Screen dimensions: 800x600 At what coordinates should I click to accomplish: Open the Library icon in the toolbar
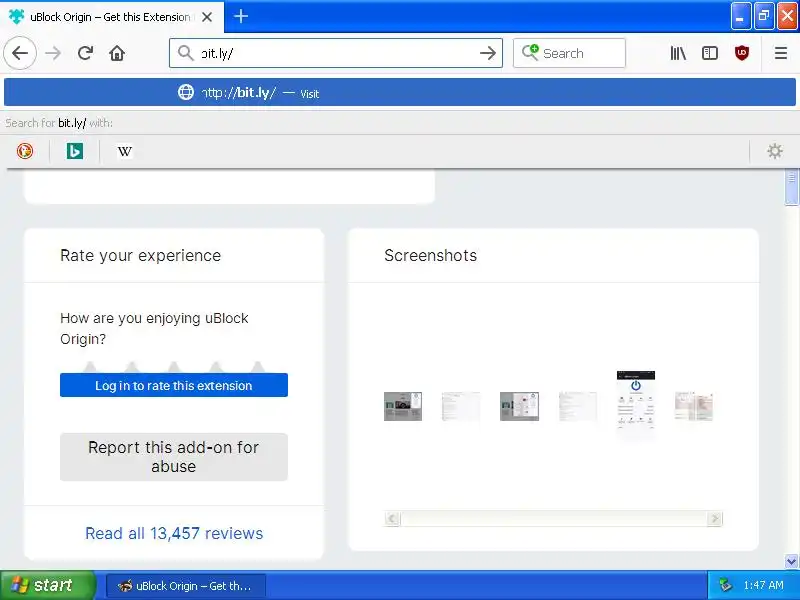678,53
